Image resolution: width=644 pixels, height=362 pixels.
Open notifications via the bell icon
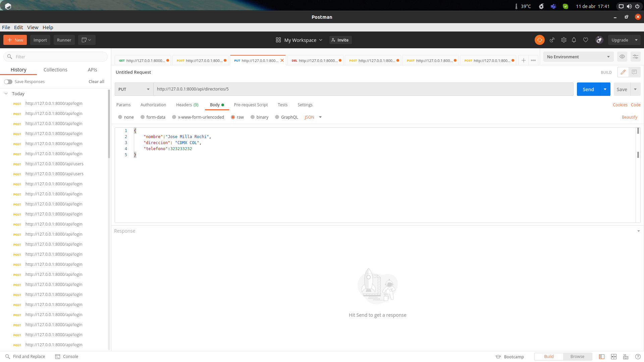point(574,40)
